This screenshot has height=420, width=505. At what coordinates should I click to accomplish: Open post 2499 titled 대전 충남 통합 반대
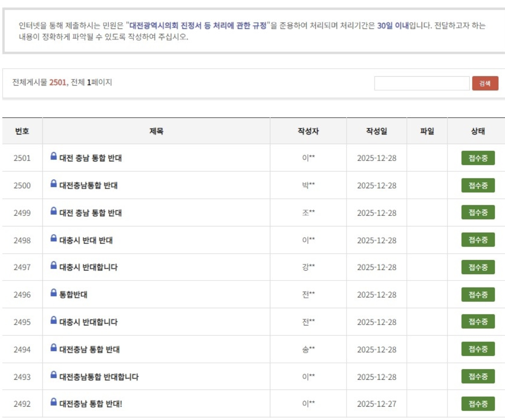(91, 213)
